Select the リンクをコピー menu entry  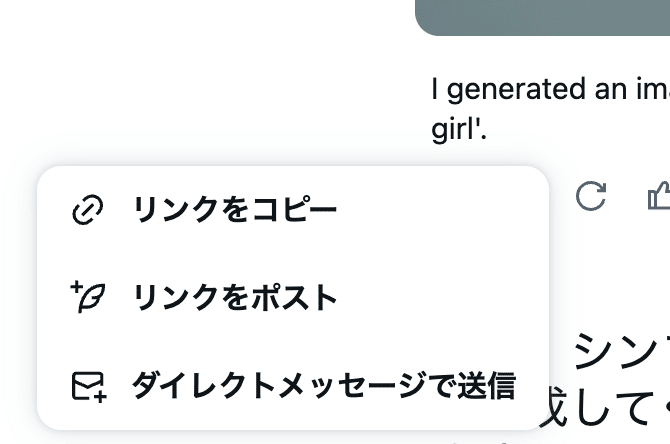pos(234,211)
